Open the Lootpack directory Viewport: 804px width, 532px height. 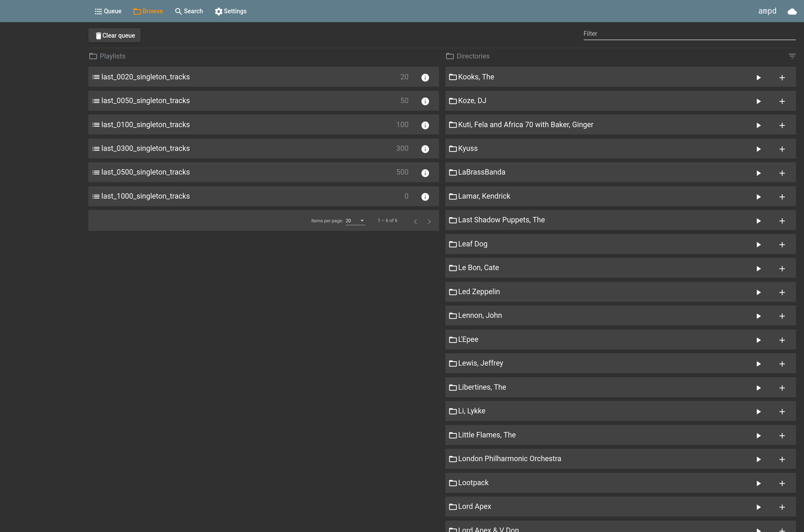click(620, 482)
